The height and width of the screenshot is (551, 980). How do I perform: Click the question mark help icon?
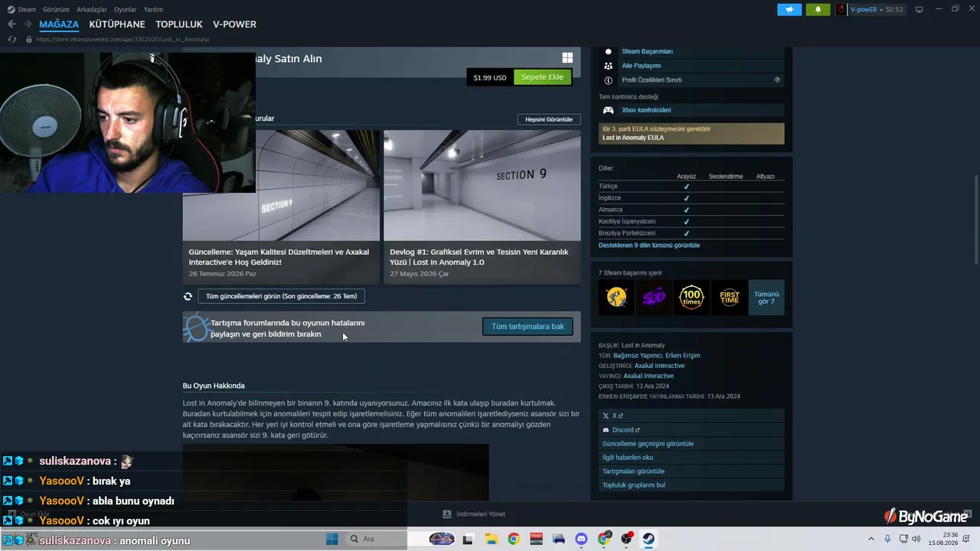tap(777, 80)
